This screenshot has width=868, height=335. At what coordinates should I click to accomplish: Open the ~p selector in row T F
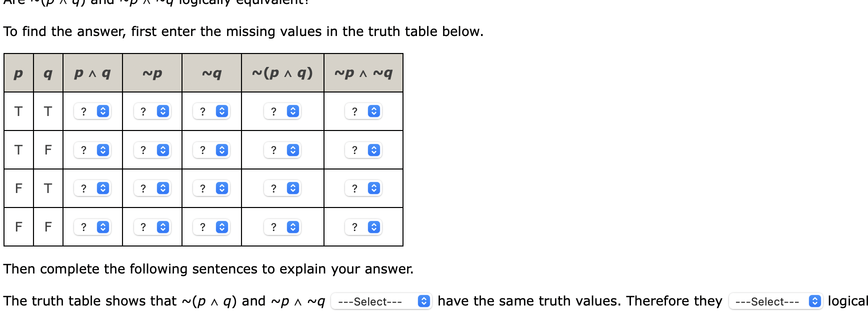click(x=152, y=149)
